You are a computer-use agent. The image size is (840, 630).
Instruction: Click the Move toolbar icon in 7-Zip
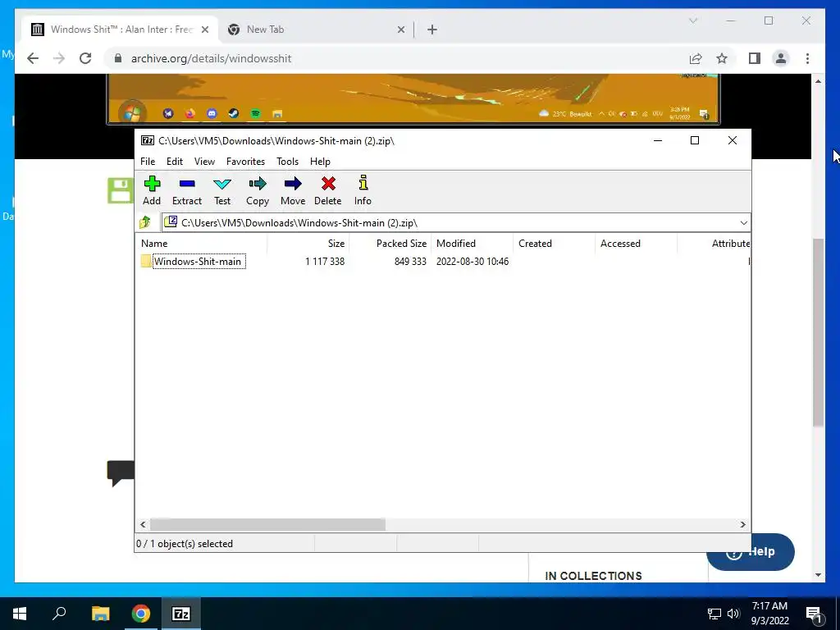(293, 190)
